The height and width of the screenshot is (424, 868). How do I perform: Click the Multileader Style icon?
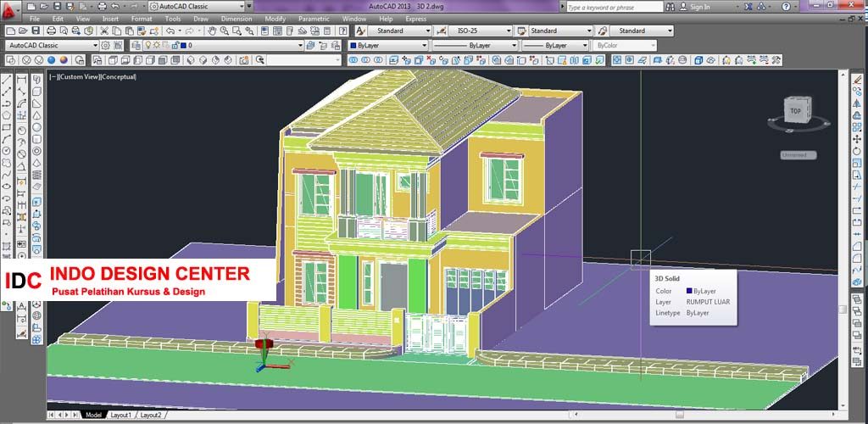pos(603,31)
